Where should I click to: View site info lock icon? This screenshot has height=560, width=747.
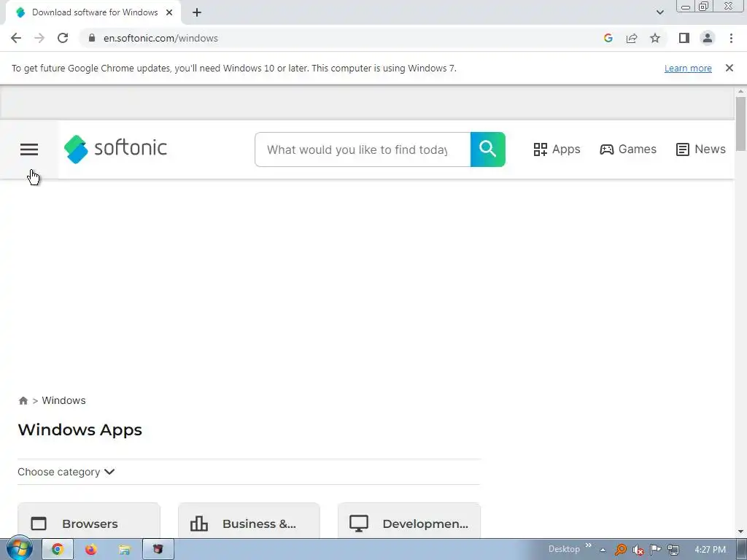click(92, 38)
